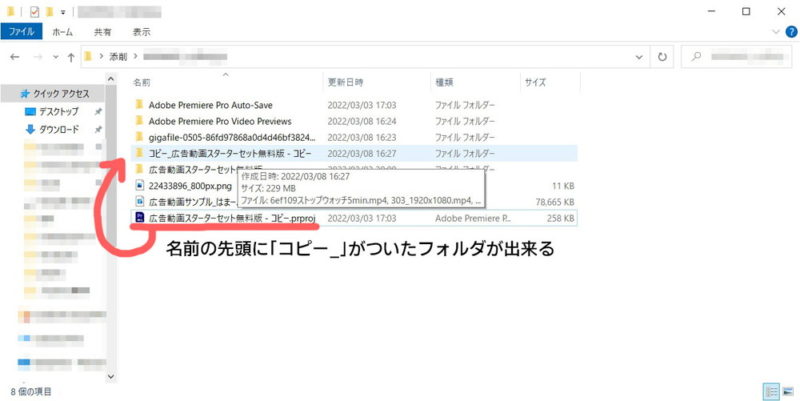Sort by the 更新日時 column header
The width and height of the screenshot is (800, 401).
click(x=345, y=82)
